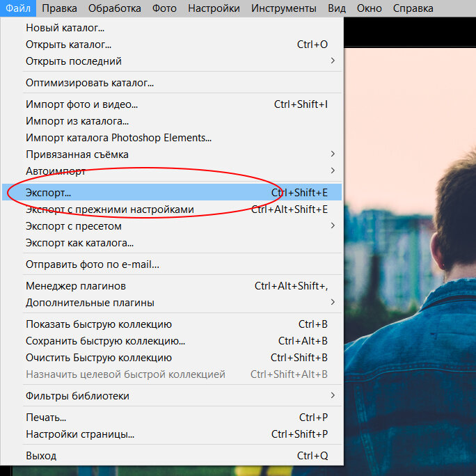Viewport: 476px width, 476px height.
Task: Select Очистить Быструю коллекцию
Action: click(x=172, y=357)
